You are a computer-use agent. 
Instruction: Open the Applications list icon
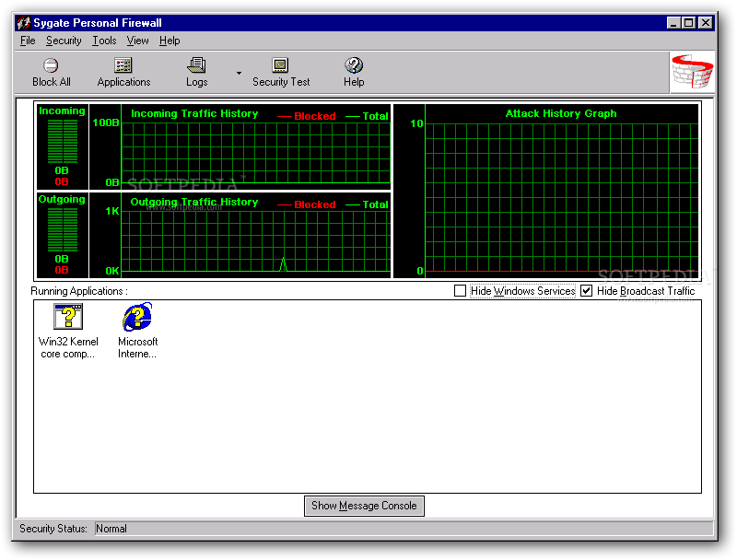click(123, 65)
